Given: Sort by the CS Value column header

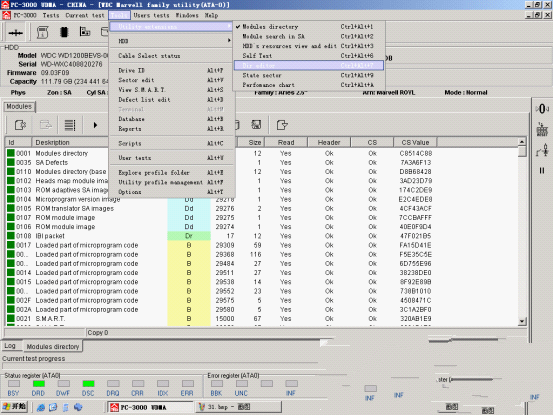Looking at the screenshot, I should point(415,142).
